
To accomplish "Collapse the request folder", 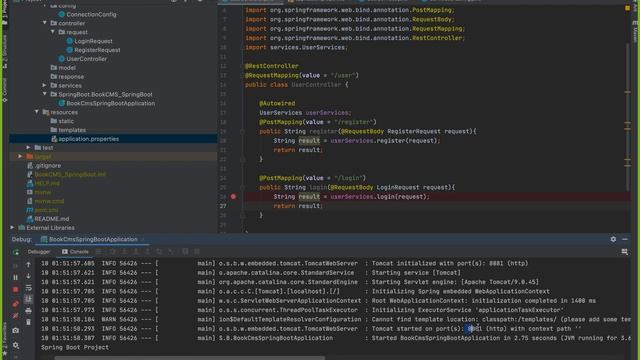I will coord(53,32).
